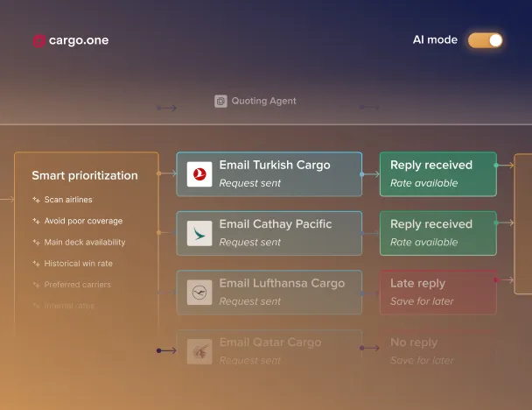Click Request sent under Lufthansa Cargo

[250, 301]
